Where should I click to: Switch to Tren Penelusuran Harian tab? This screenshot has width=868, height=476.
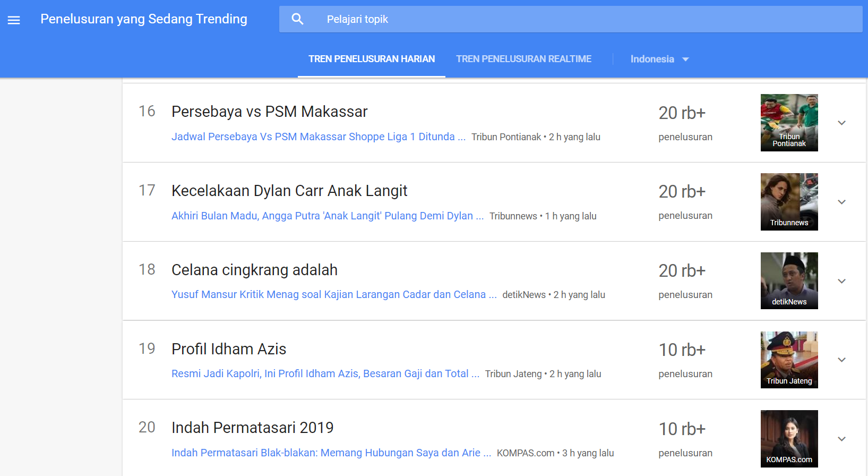click(372, 59)
